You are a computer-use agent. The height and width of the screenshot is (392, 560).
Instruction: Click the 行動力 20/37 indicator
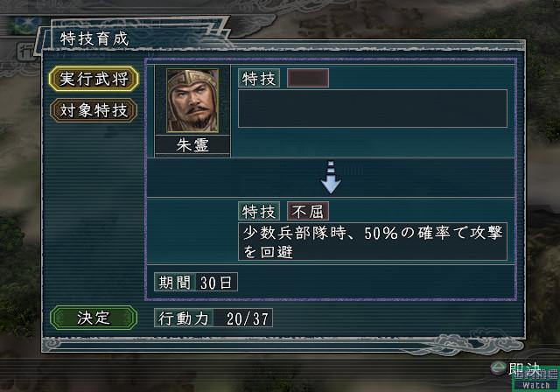(213, 318)
